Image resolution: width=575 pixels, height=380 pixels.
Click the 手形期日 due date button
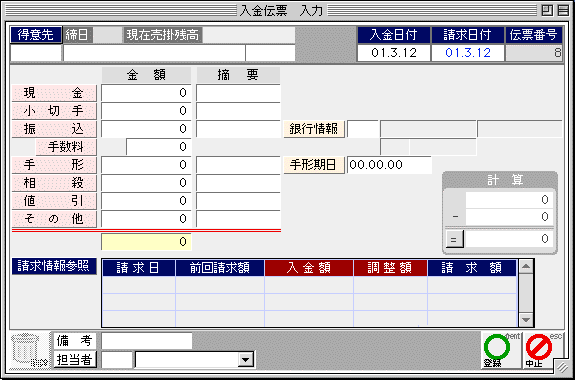tap(314, 165)
